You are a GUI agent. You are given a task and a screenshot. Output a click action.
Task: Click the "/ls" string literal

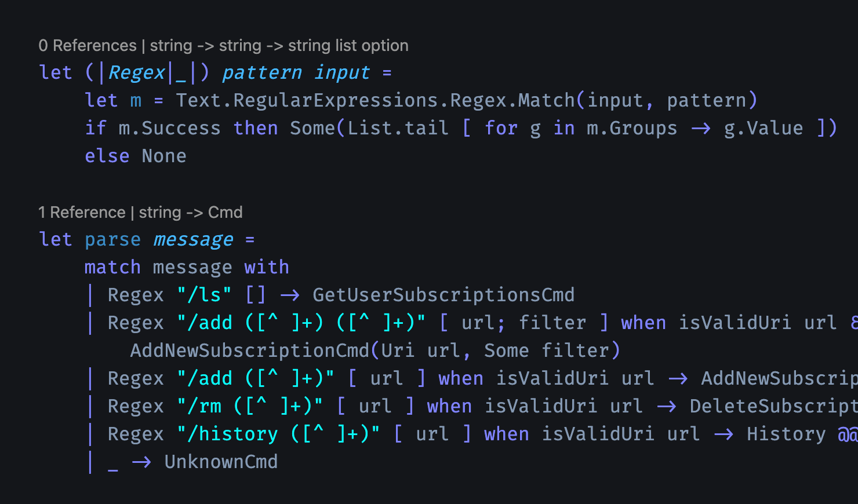click(204, 295)
